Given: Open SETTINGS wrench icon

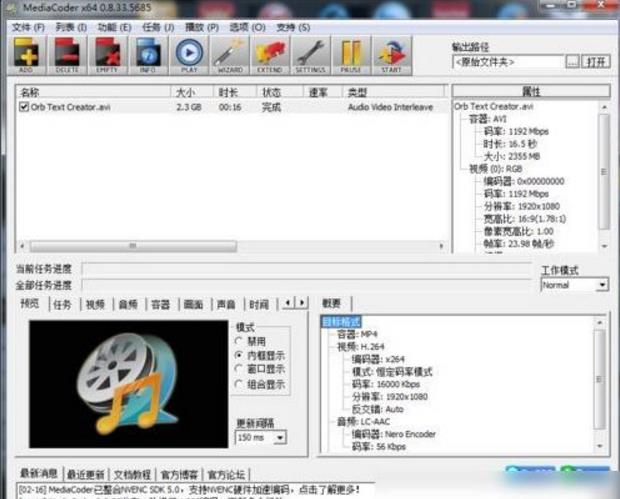Looking at the screenshot, I should coord(310,55).
